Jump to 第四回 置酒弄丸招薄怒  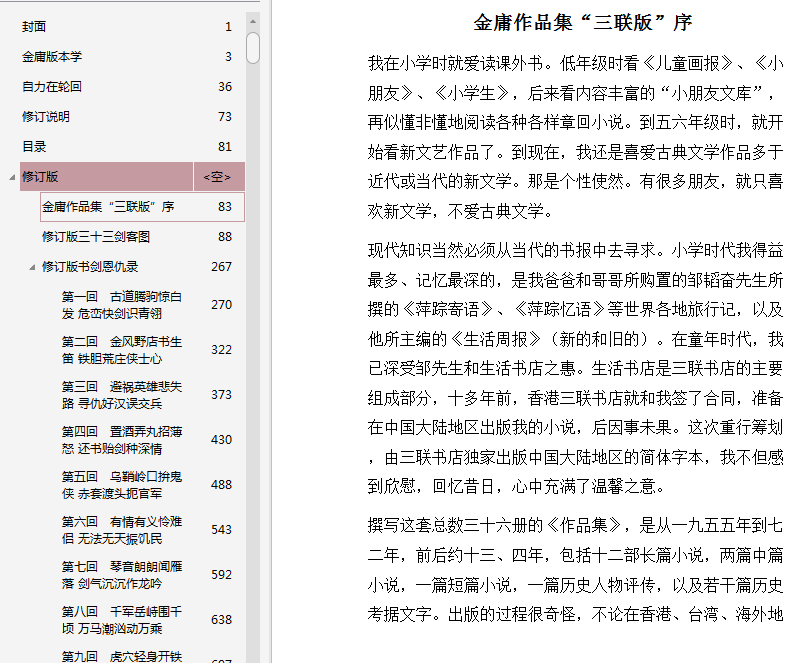[x=122, y=440]
